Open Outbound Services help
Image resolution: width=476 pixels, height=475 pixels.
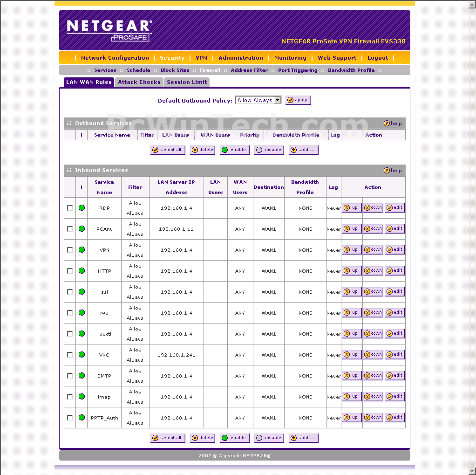click(x=393, y=124)
